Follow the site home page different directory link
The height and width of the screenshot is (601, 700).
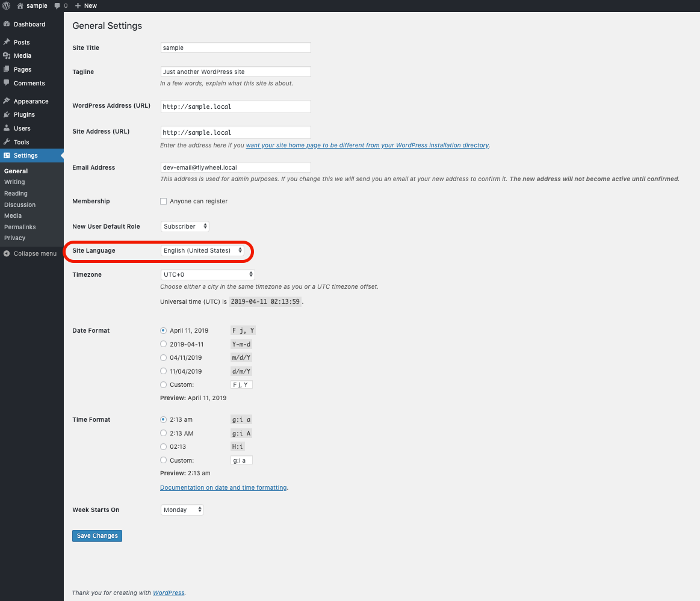[x=367, y=145]
